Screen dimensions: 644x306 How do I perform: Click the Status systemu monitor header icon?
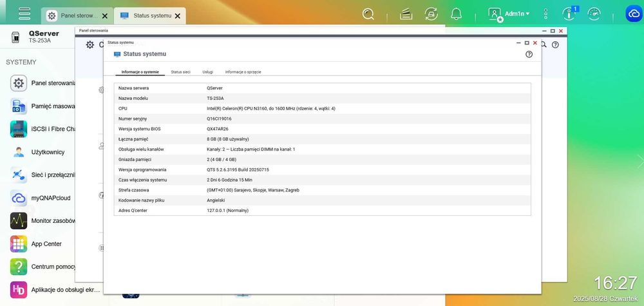[117, 54]
